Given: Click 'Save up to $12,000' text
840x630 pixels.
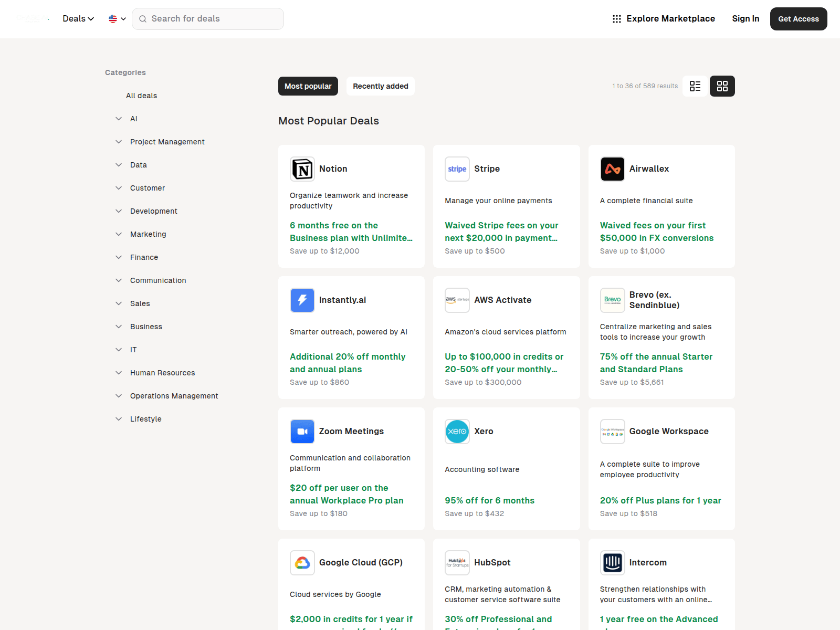Looking at the screenshot, I should coord(324,251).
